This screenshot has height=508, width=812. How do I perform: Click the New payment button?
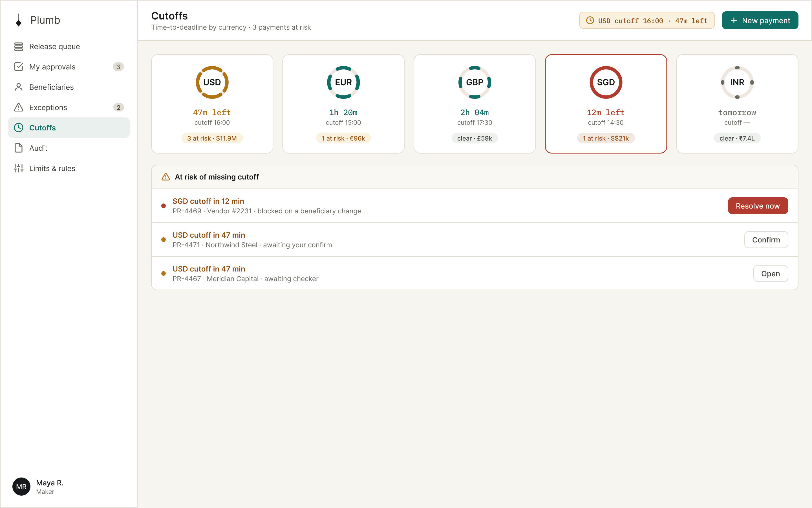point(760,21)
